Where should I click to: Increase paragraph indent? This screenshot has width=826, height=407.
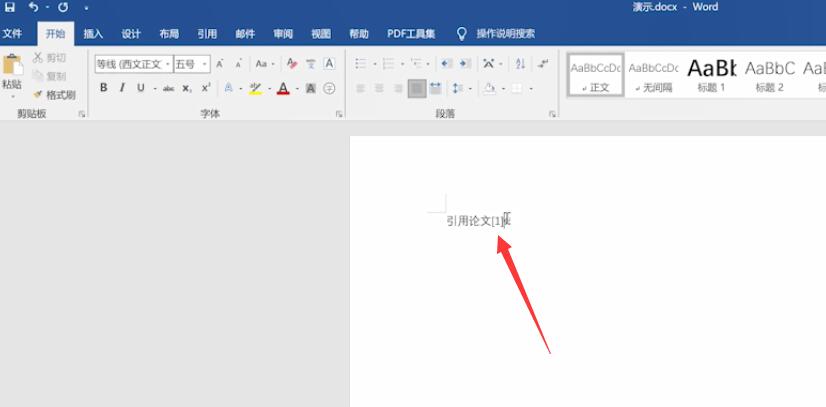pyautogui.click(x=465, y=64)
